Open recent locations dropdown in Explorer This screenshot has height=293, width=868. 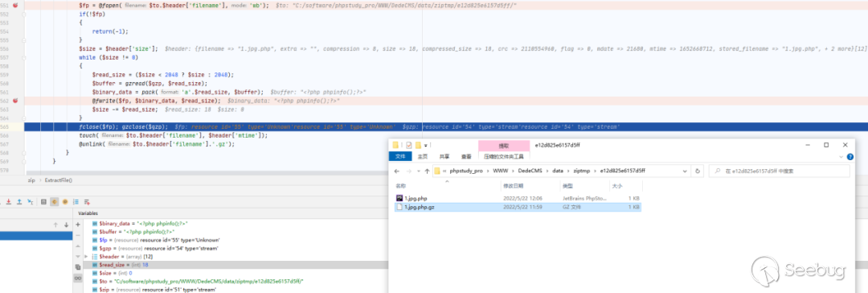[x=418, y=171]
